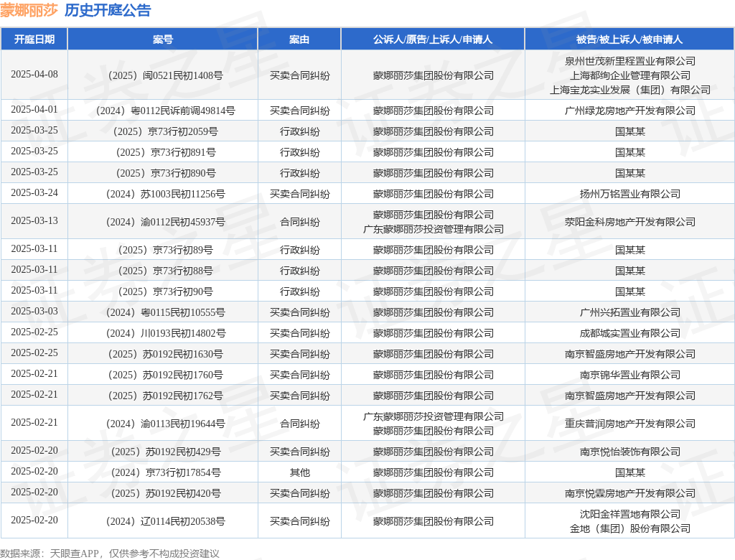Image resolution: width=735 pixels, height=560 pixels.
Task: Click 南京智盛房地产开发有限公司 in 苏0192民初1630号 row
Action: pyautogui.click(x=630, y=354)
